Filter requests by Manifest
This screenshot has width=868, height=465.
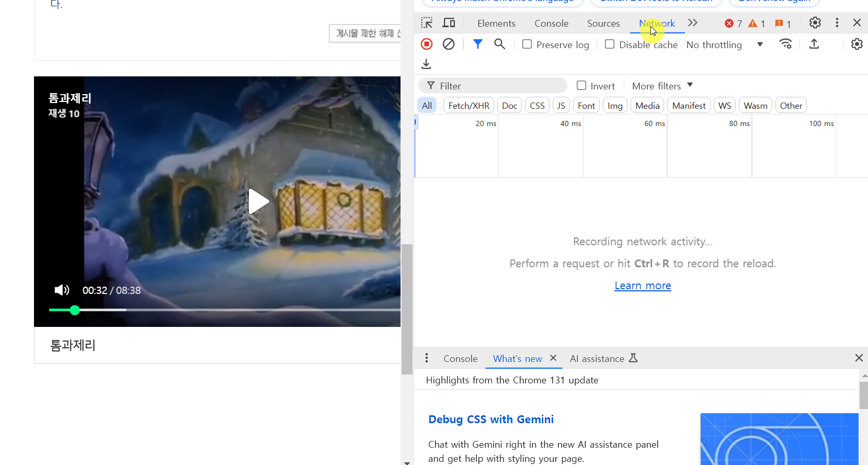[x=689, y=106]
